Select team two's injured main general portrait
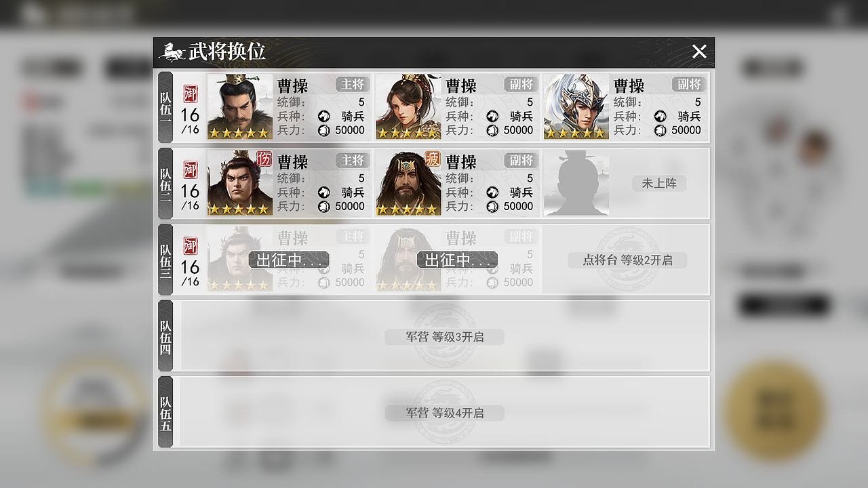The image size is (868, 488). [240, 183]
